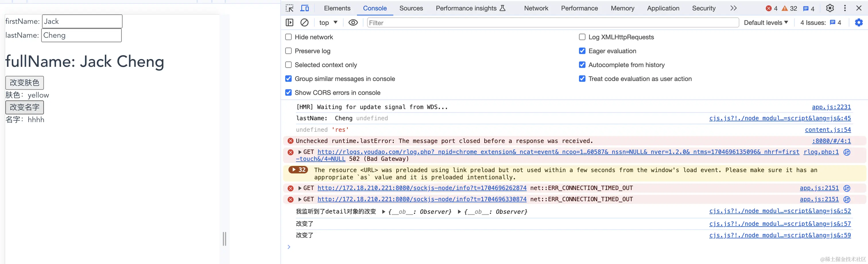Image resolution: width=868 pixels, height=264 pixels.
Task: Click the firstName input field
Action: (82, 21)
